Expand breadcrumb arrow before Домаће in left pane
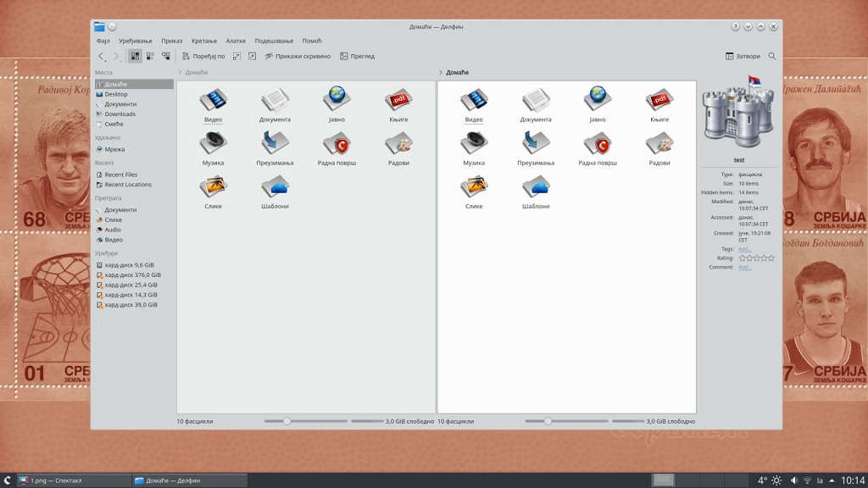The width and height of the screenshot is (868, 488). 180,73
